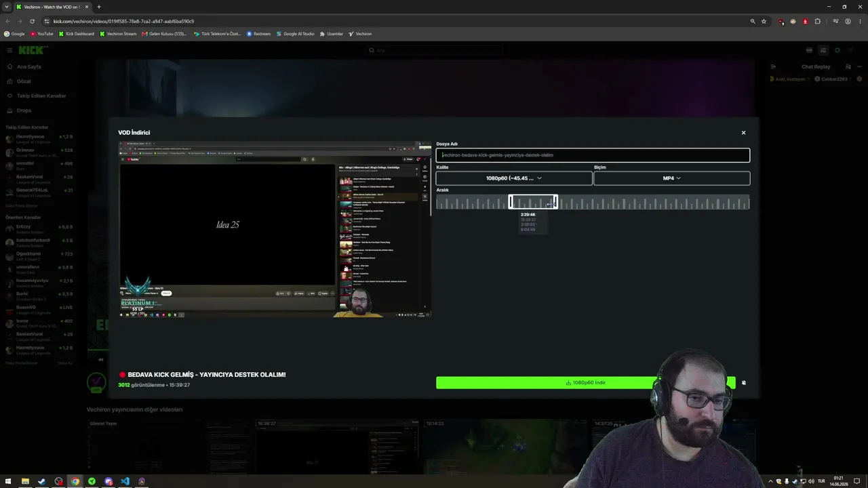The image size is (868, 488).
Task: Click the left handle of the Aralık range selector
Action: point(511,202)
